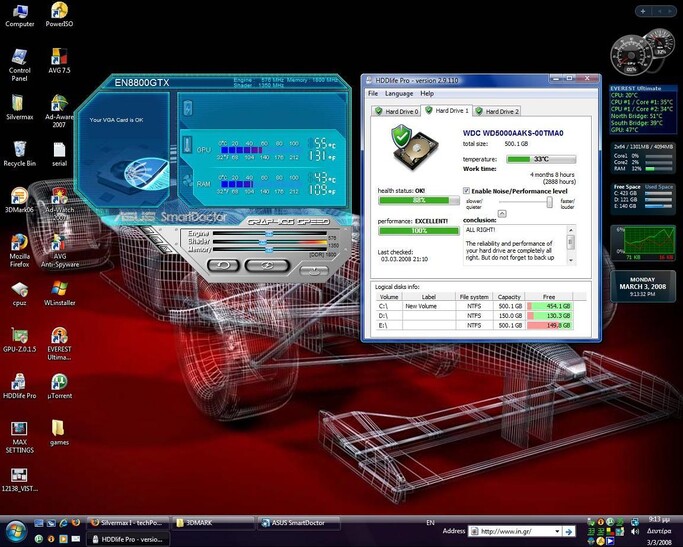Click the SmartDoctor fan icon beside RAM
Viewport: 683px width, 547px height.
(187, 180)
